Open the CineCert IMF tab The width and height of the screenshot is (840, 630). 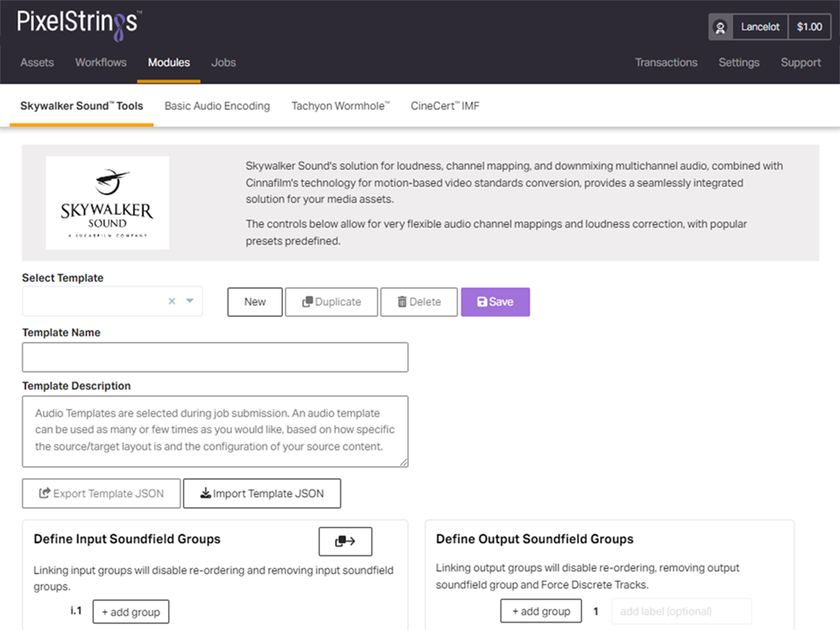(444, 106)
